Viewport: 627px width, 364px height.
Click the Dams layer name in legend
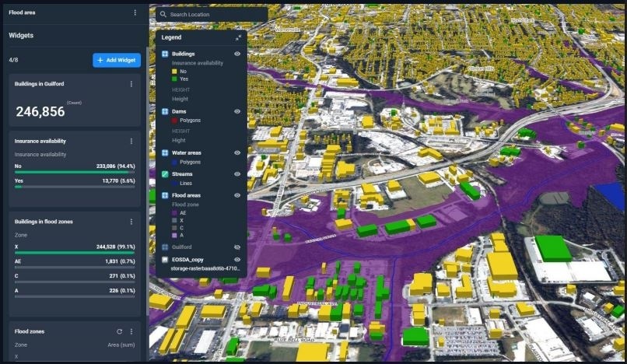click(179, 111)
